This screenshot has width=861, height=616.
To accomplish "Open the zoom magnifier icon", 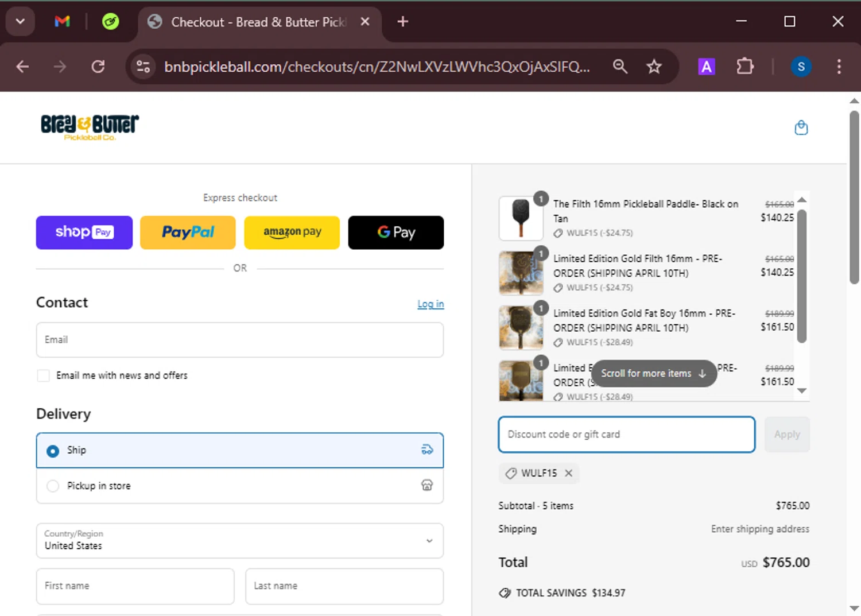I will pos(620,67).
